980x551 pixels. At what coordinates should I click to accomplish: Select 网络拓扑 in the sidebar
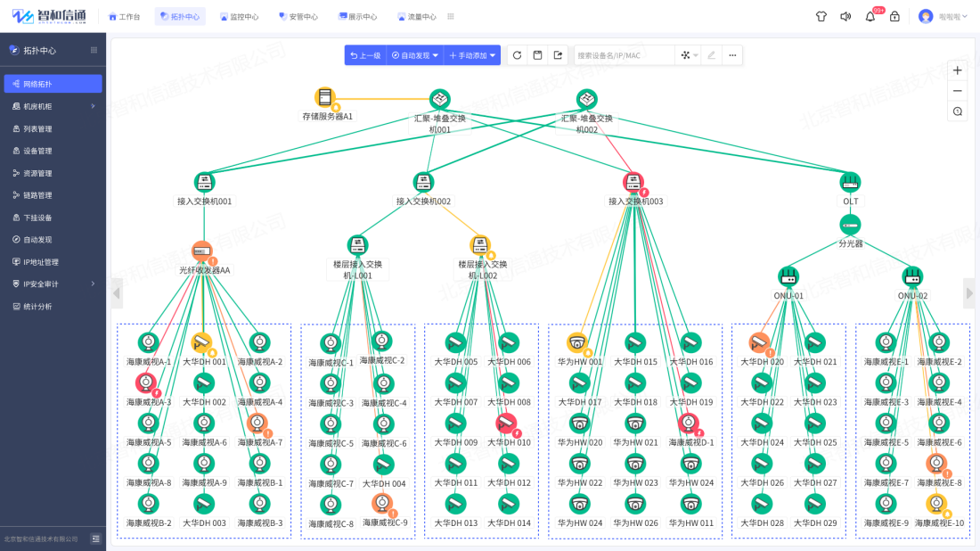[x=53, y=84]
